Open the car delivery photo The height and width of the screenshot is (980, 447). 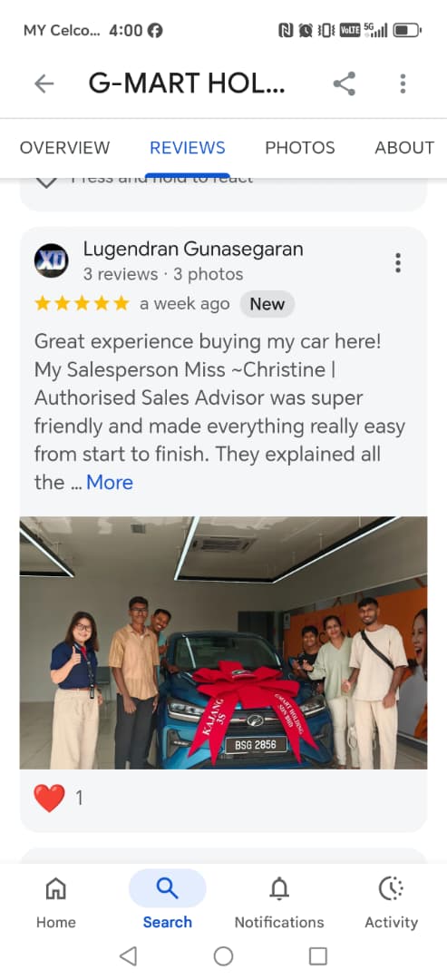pos(223,642)
